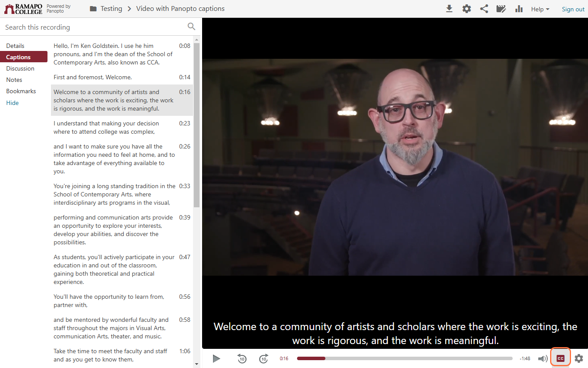Skip forward ten seconds
The image size is (588, 368).
(x=264, y=358)
